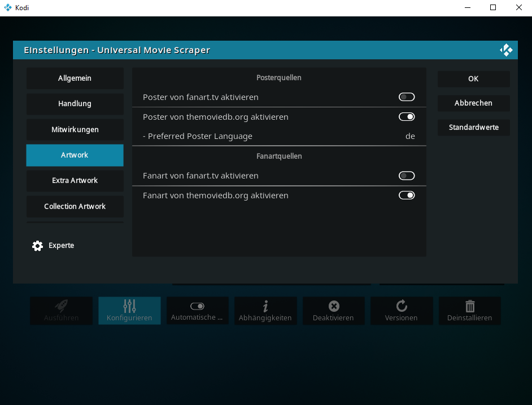The width and height of the screenshot is (532, 405).
Task: Click the Abbrechen button
Action: click(x=474, y=103)
